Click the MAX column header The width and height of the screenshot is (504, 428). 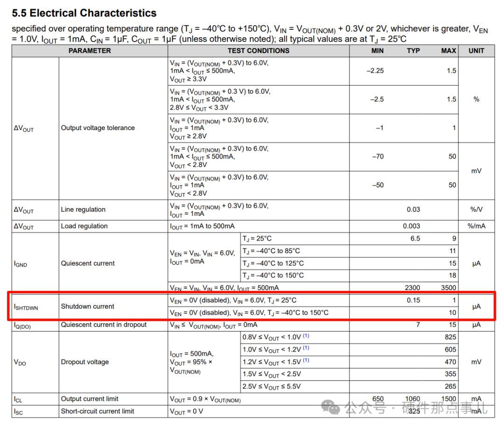pos(448,51)
